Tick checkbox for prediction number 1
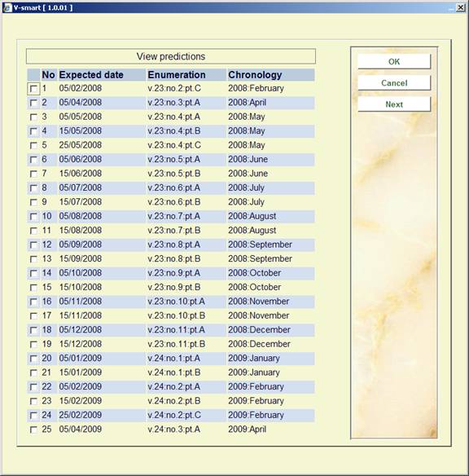 [x=33, y=89]
